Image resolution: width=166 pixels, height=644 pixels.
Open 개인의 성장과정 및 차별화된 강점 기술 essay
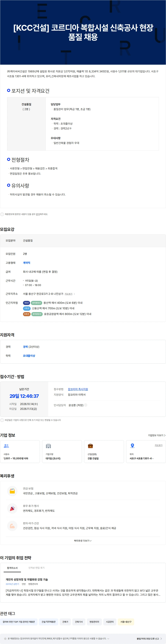coord(27,580)
